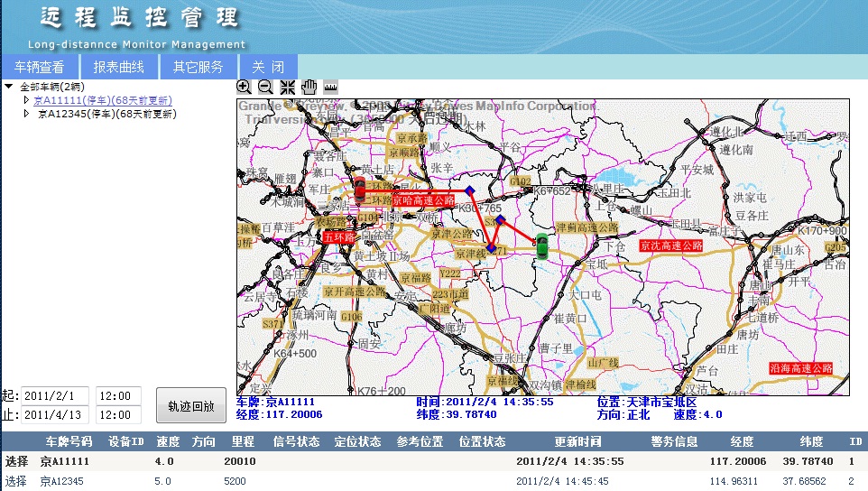
Task: Select the zoom in map tool
Action: (x=244, y=87)
